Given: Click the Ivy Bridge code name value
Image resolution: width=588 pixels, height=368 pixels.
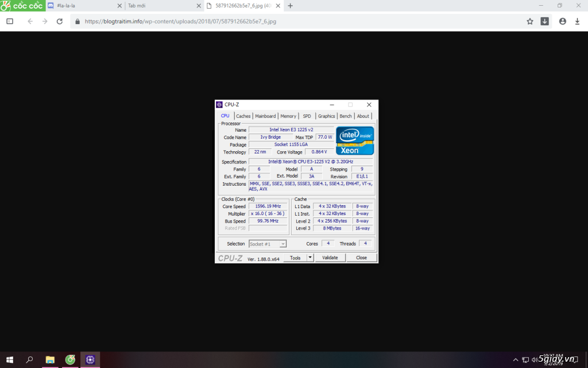Looking at the screenshot, I should [x=271, y=137].
